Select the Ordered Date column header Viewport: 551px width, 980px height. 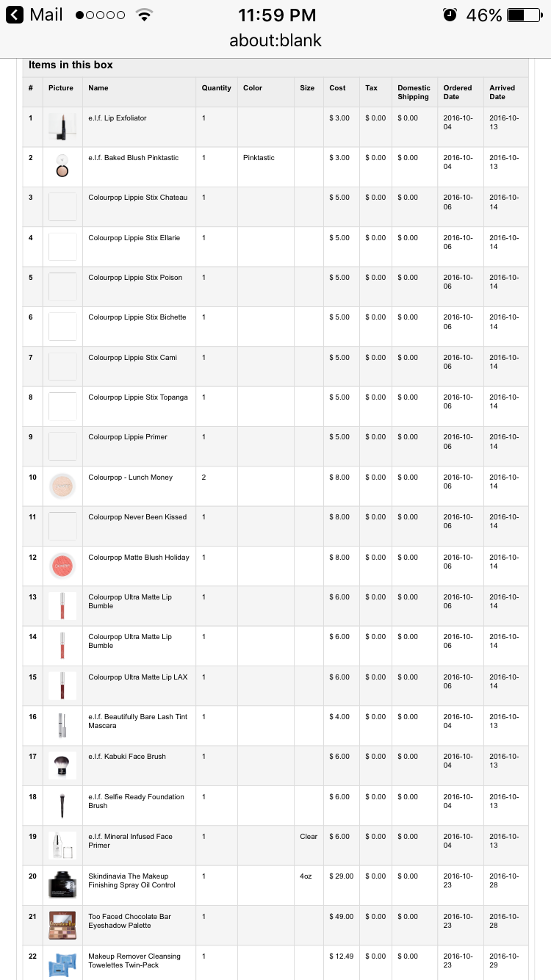tap(458, 92)
